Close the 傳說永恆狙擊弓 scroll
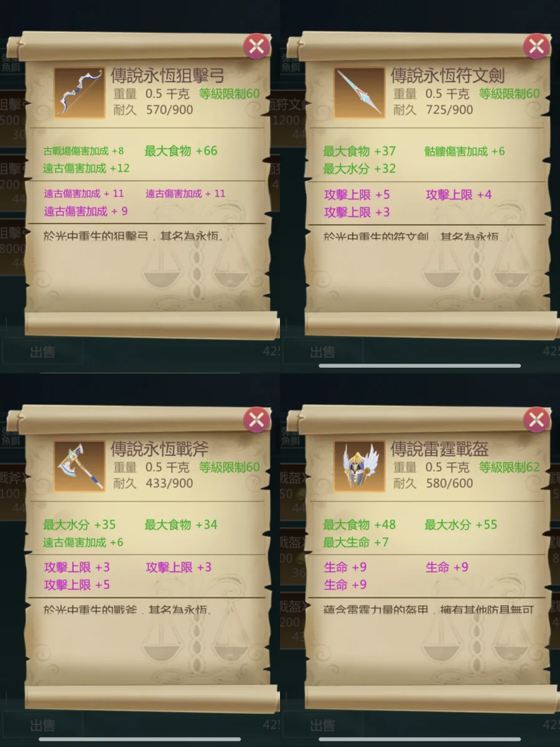 coord(256,47)
